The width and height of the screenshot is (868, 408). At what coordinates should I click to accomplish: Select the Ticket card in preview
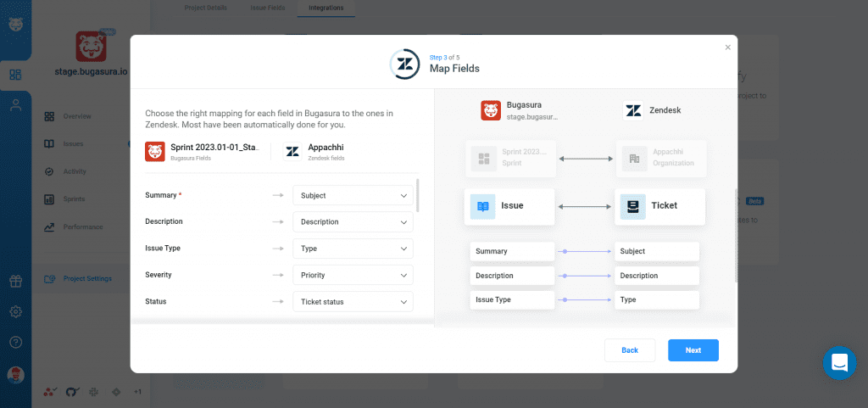659,206
